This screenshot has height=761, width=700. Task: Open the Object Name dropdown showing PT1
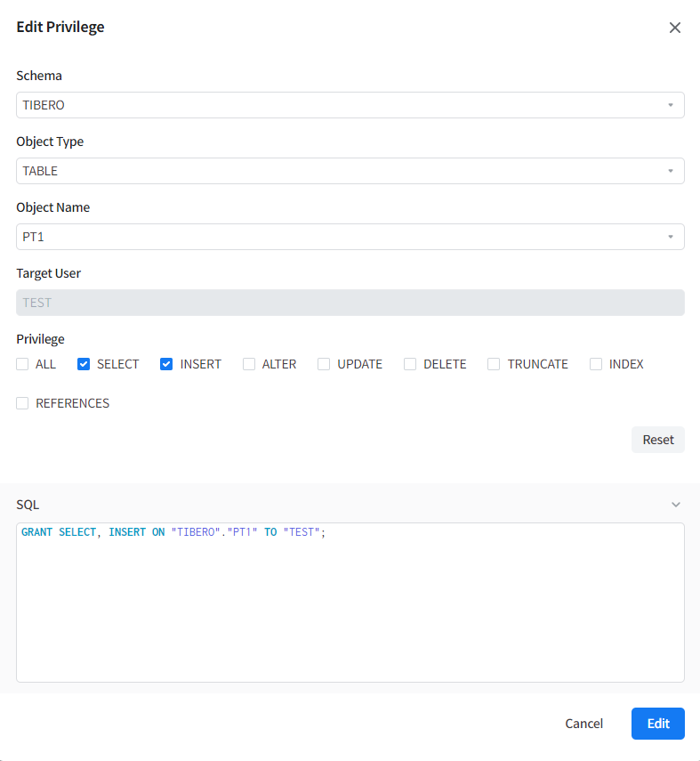[350, 237]
